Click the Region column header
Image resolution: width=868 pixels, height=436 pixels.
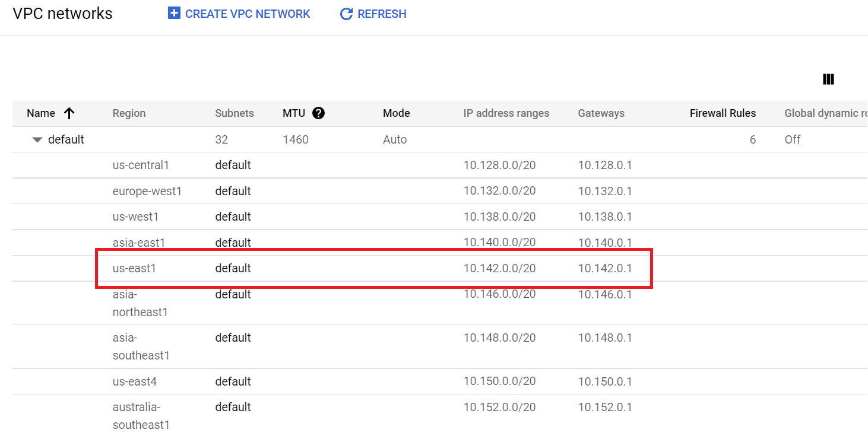pos(129,113)
